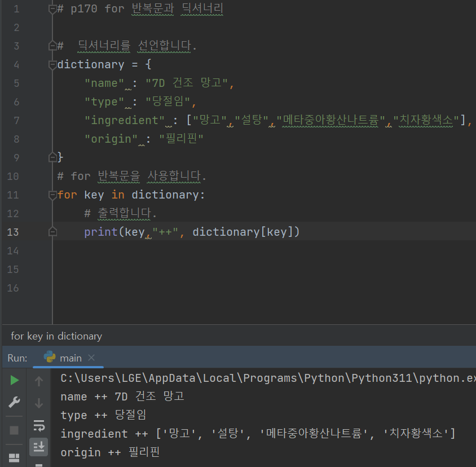This screenshot has width=476, height=467.
Task: Click the word 'dictionary' on line 4
Action: (x=91, y=65)
